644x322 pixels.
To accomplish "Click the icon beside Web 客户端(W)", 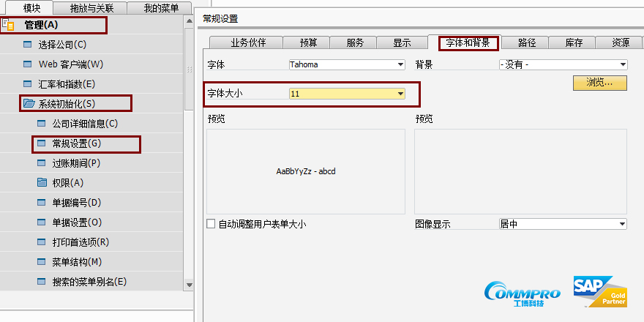I will tap(28, 64).
